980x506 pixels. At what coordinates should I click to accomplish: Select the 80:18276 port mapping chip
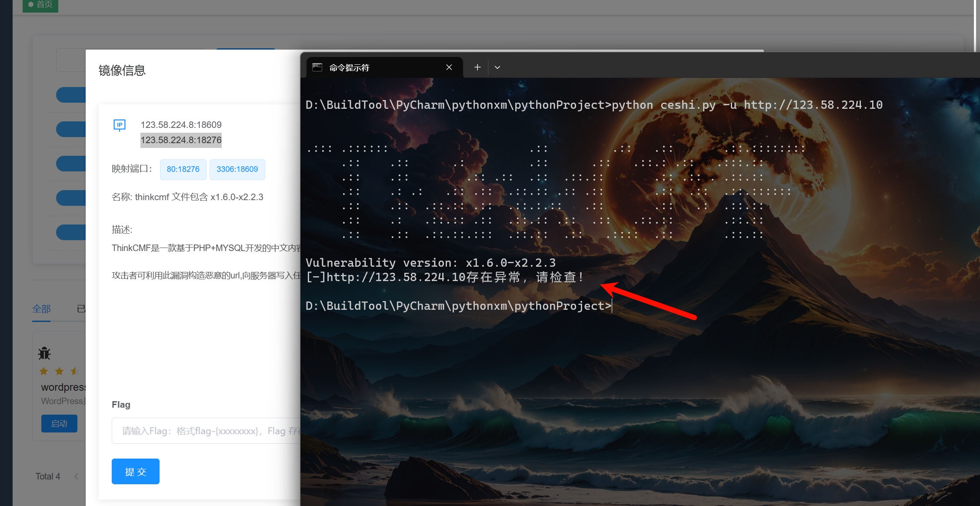183,169
